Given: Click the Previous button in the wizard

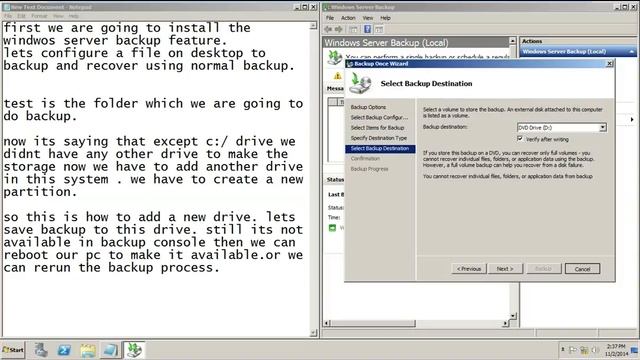Looking at the screenshot, I should click(x=469, y=269).
